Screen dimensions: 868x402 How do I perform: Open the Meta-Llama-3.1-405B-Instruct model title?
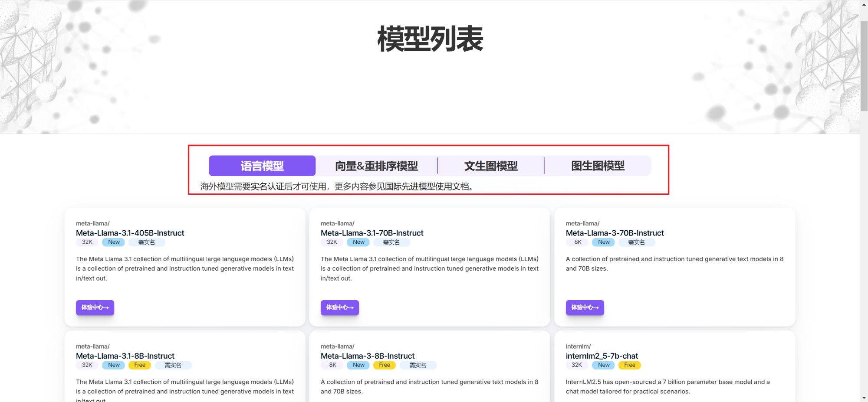click(130, 233)
